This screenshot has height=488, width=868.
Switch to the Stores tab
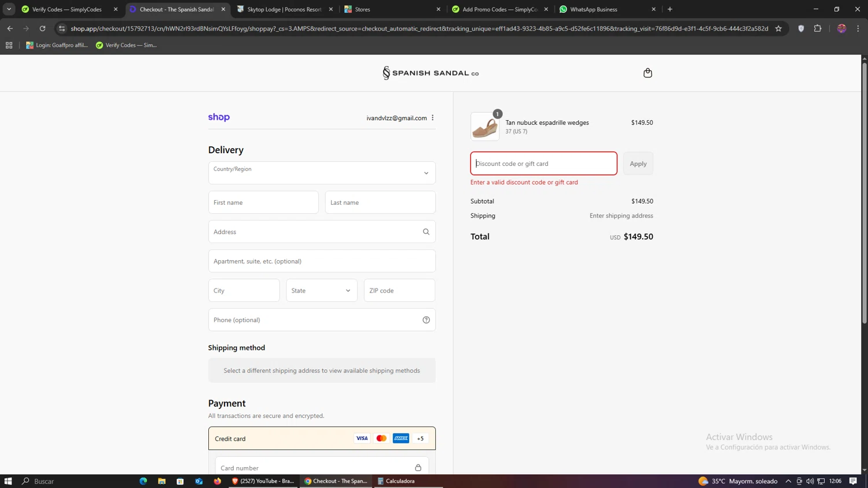(392, 9)
